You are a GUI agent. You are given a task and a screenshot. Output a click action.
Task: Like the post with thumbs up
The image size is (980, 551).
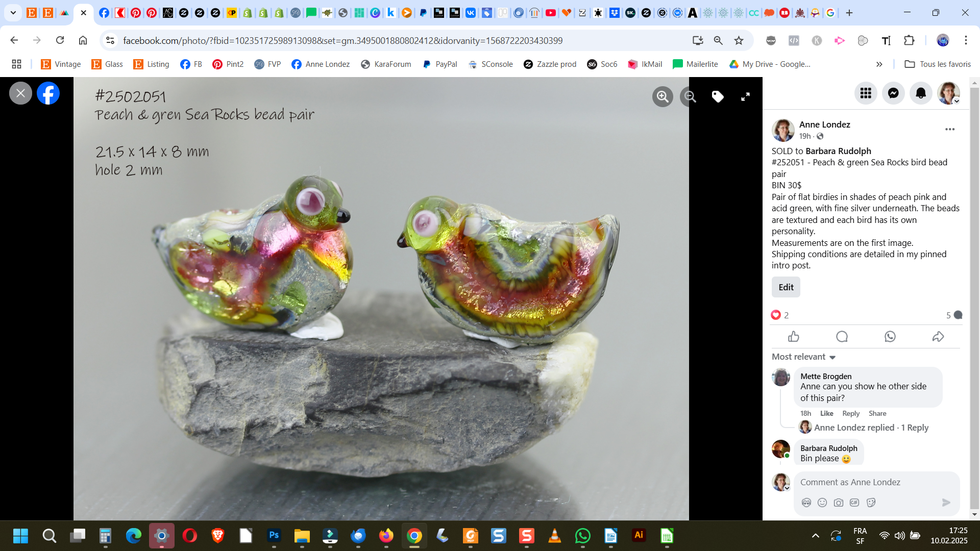[x=794, y=337]
